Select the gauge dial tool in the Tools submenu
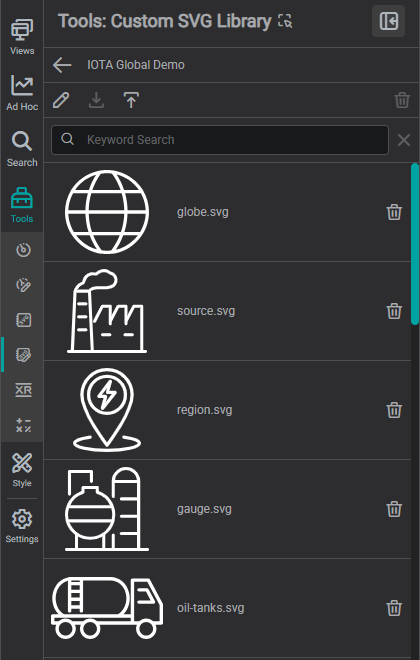Screen dimensions: 420x660 (x=23, y=250)
